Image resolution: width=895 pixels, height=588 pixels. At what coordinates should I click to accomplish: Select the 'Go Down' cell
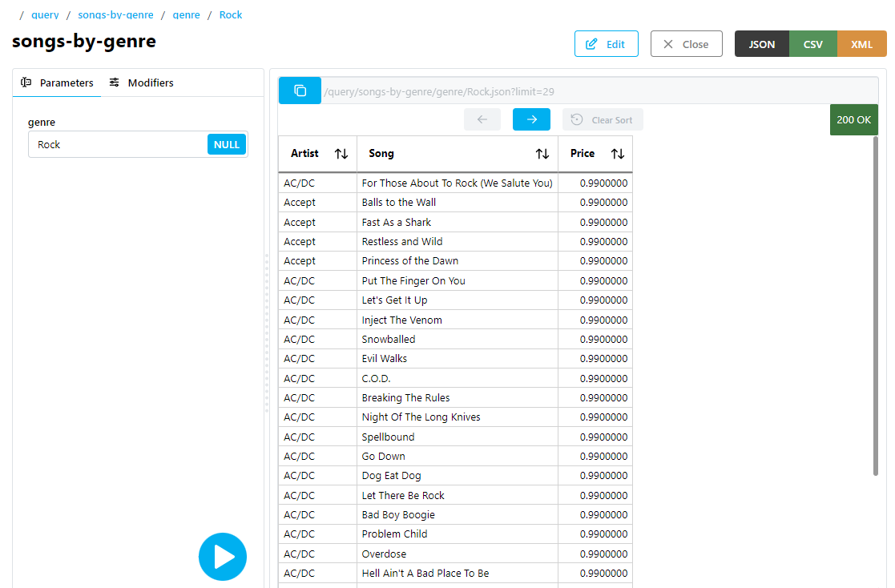coord(458,456)
